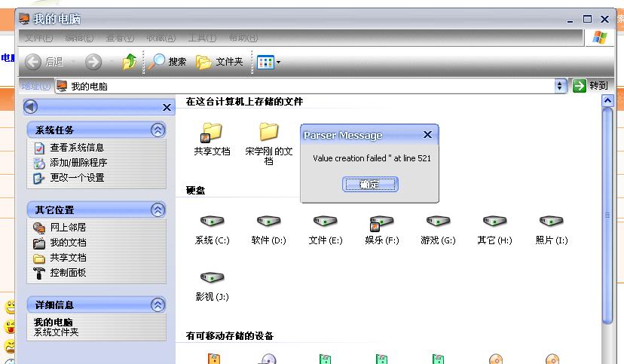The height and width of the screenshot is (364, 624).
Task: Open 控制面板 link
Action: click(68, 273)
